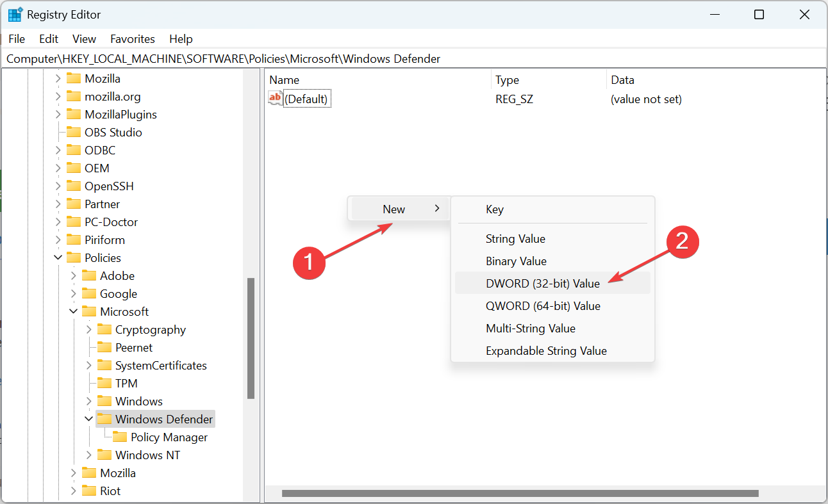Click the Registry Editor app icon in title bar

[x=15, y=14]
